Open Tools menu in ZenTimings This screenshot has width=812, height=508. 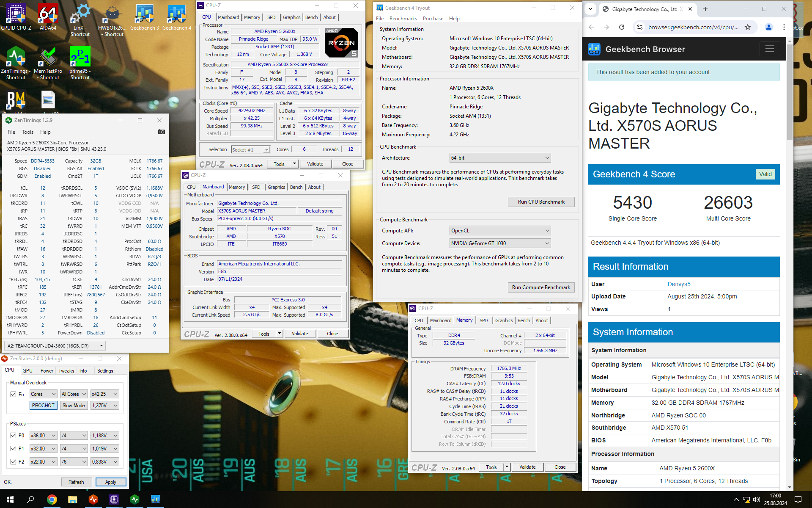27,132
